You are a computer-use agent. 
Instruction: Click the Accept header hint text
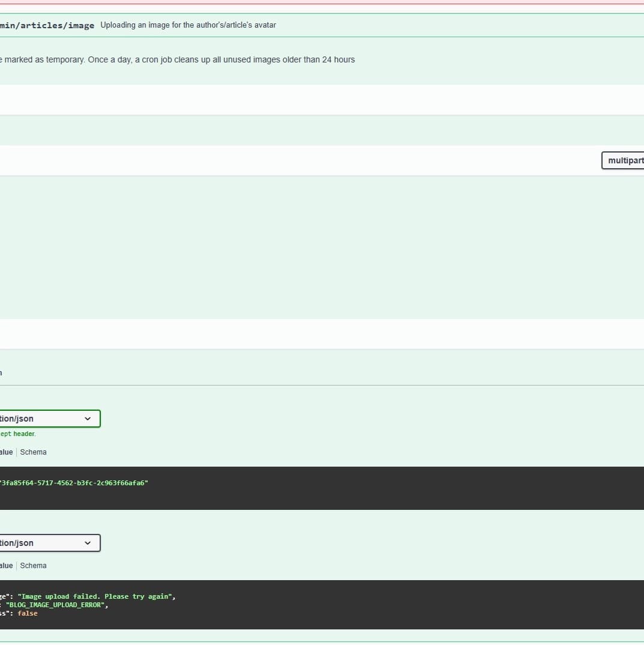[x=18, y=434]
